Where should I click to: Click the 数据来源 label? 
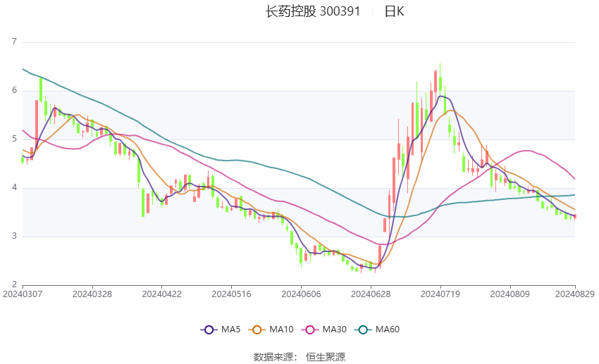[273, 357]
